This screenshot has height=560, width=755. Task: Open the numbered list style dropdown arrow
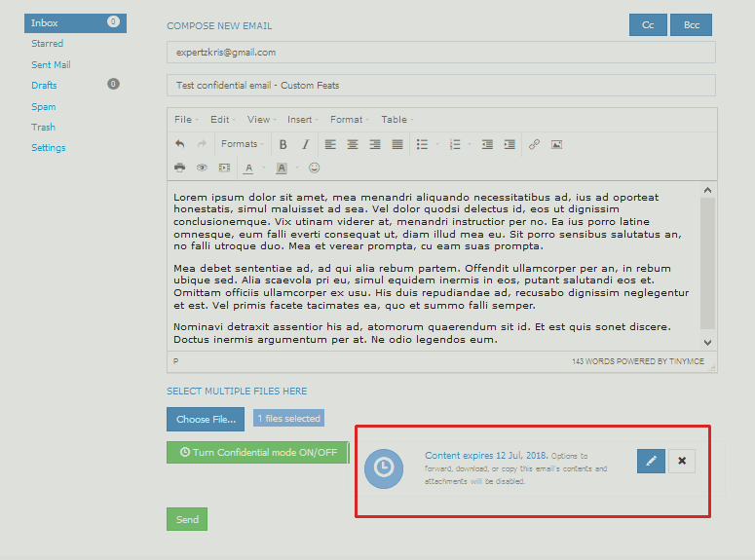(x=469, y=144)
